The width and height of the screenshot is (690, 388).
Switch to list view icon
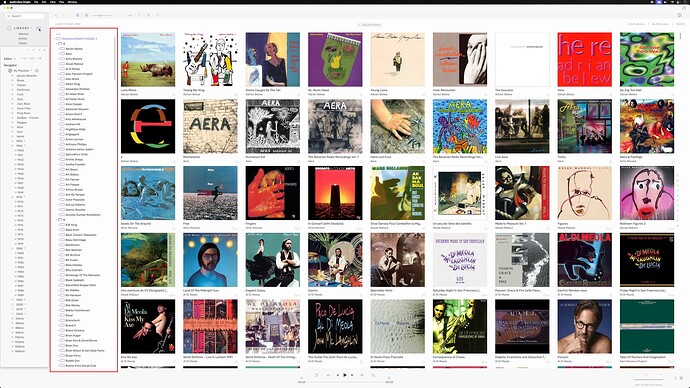tap(87, 15)
